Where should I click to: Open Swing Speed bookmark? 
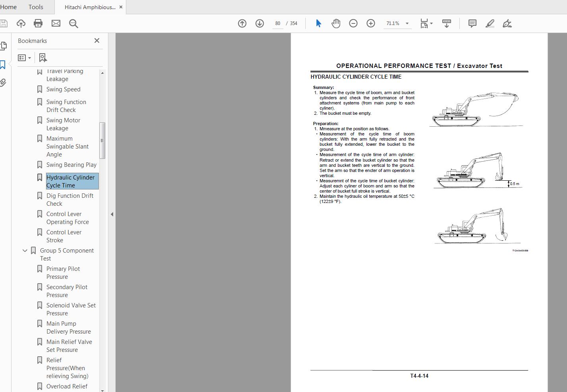click(x=64, y=89)
